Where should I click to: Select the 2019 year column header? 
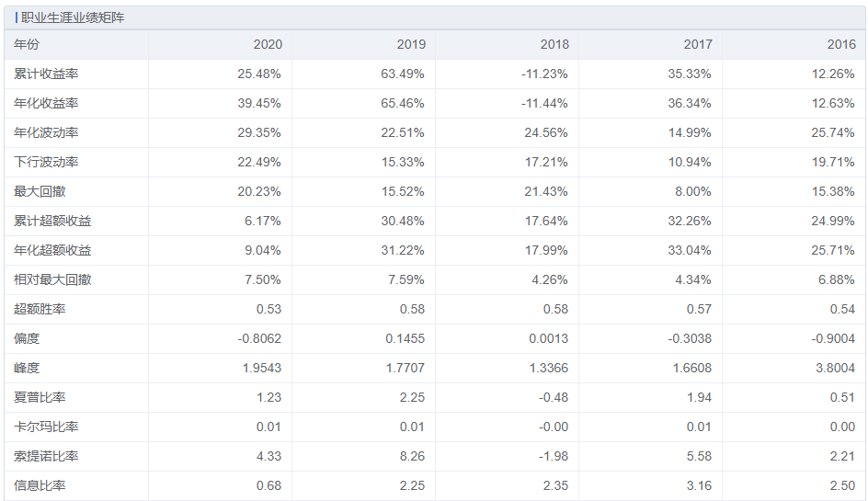pos(411,44)
